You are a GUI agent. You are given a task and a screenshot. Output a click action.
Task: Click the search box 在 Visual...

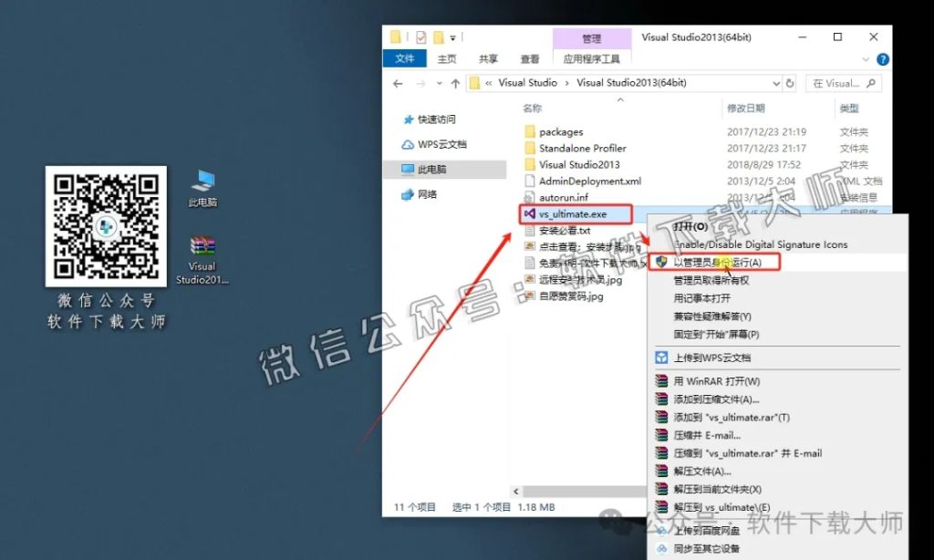[843, 83]
